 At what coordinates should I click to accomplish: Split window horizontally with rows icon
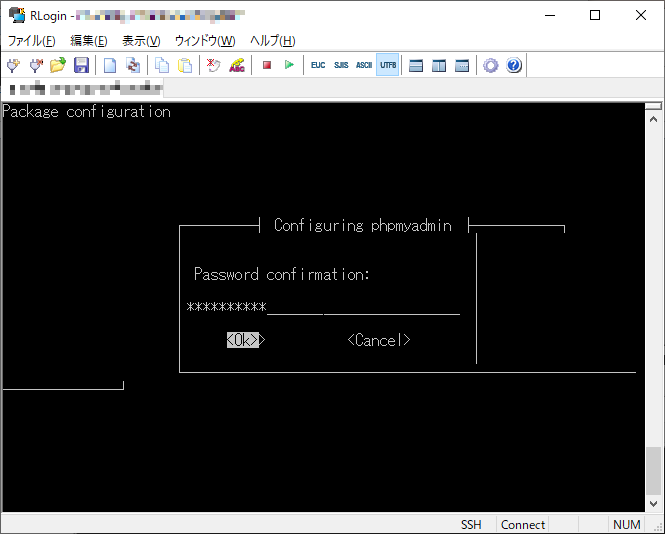(416, 65)
